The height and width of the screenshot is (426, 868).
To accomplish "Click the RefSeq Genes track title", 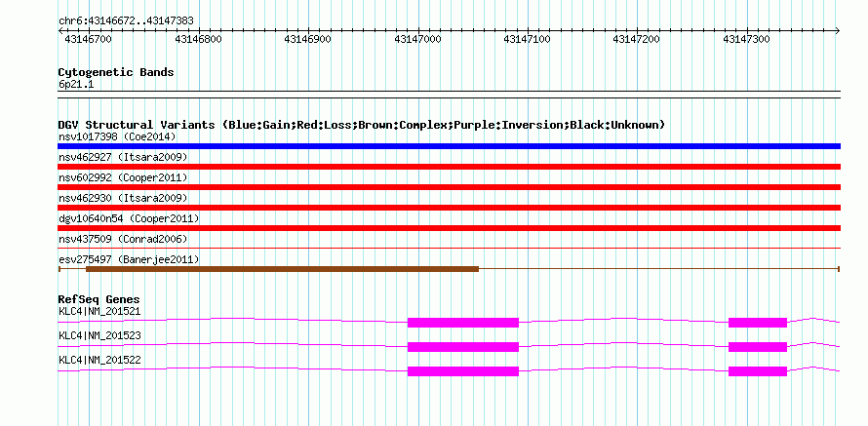I will (x=99, y=300).
